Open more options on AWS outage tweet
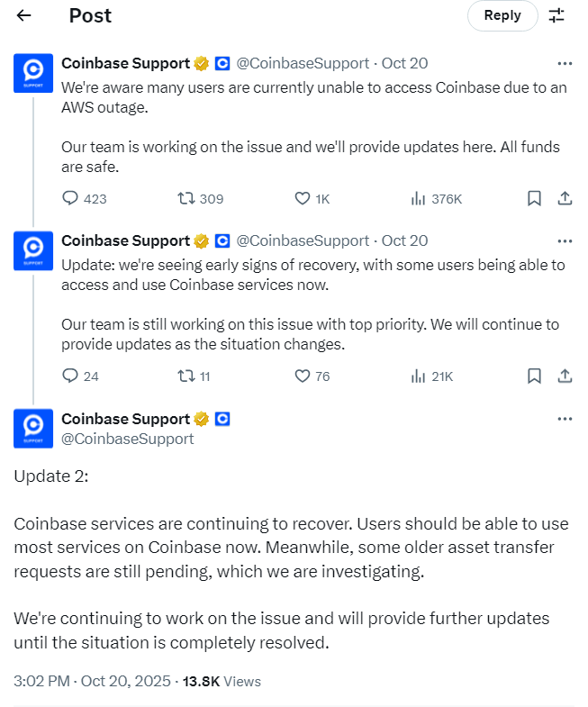The image size is (588, 707). click(x=565, y=63)
